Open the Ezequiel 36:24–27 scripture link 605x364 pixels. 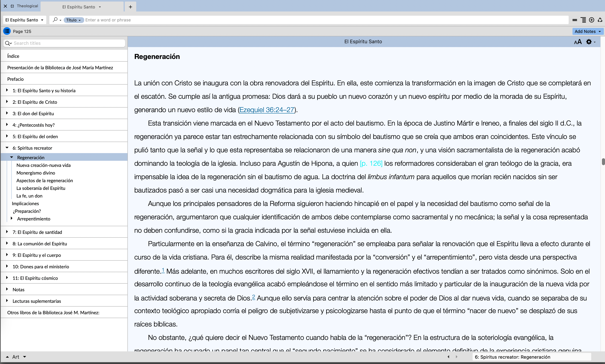point(267,110)
